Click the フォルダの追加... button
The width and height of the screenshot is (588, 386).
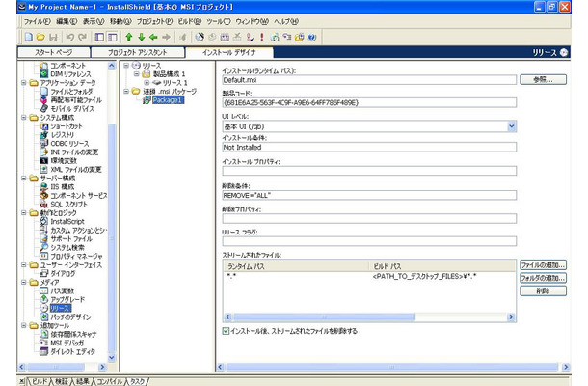(x=543, y=278)
